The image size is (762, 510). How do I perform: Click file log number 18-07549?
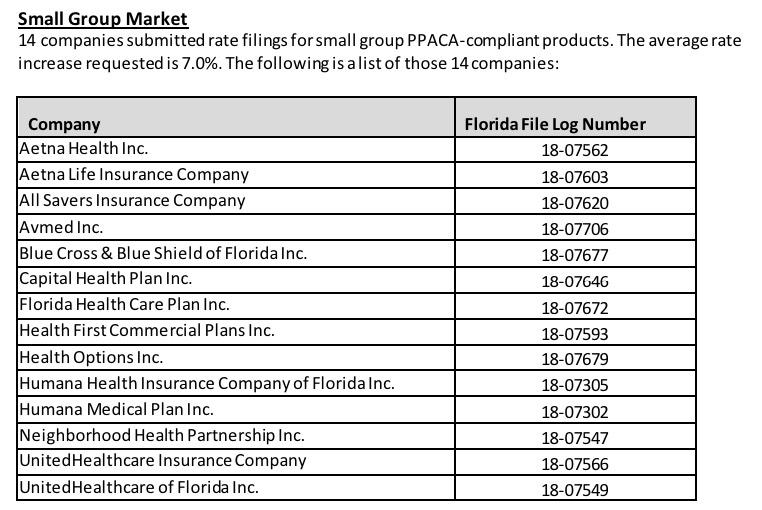click(x=574, y=490)
